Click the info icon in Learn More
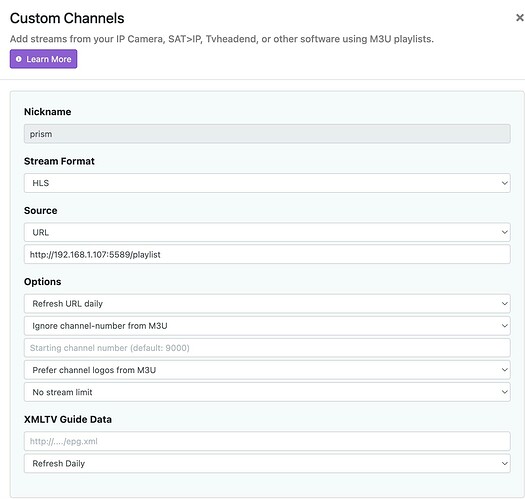The image size is (525, 499). pyautogui.click(x=19, y=59)
